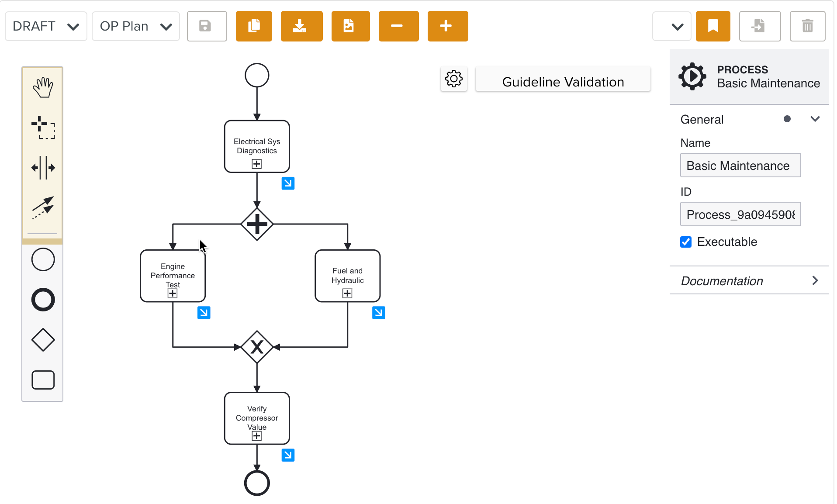This screenshot has height=504, width=837.
Task: Open the OP Plan dropdown
Action: coord(135,26)
